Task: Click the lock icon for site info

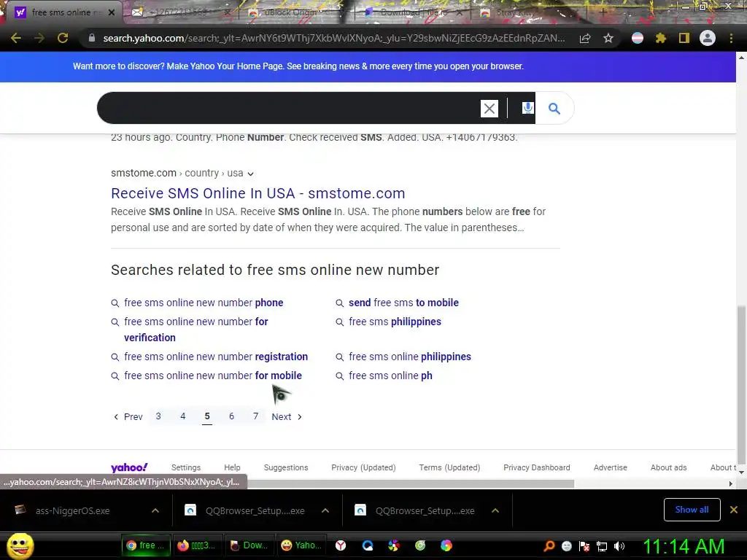Action: 92,38
